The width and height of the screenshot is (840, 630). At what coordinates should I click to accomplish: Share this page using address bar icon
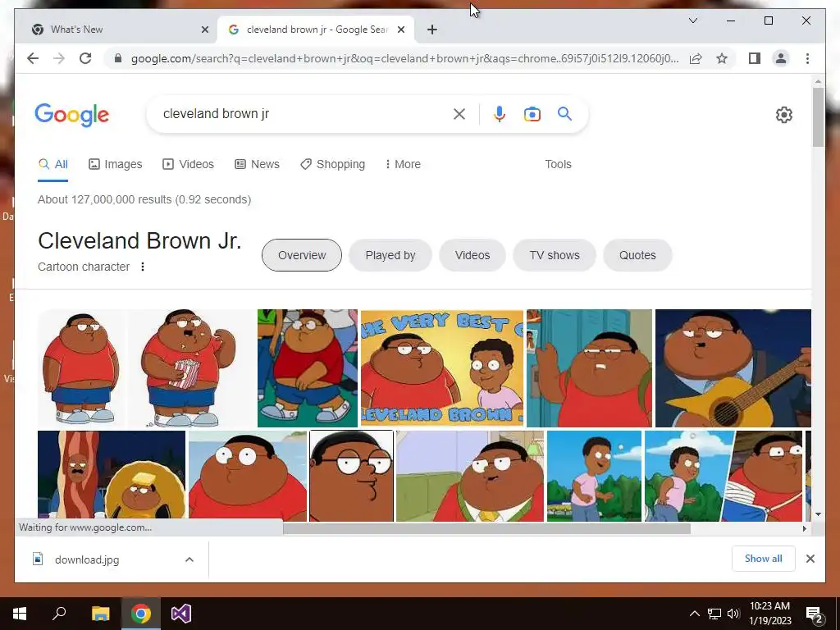tap(696, 58)
